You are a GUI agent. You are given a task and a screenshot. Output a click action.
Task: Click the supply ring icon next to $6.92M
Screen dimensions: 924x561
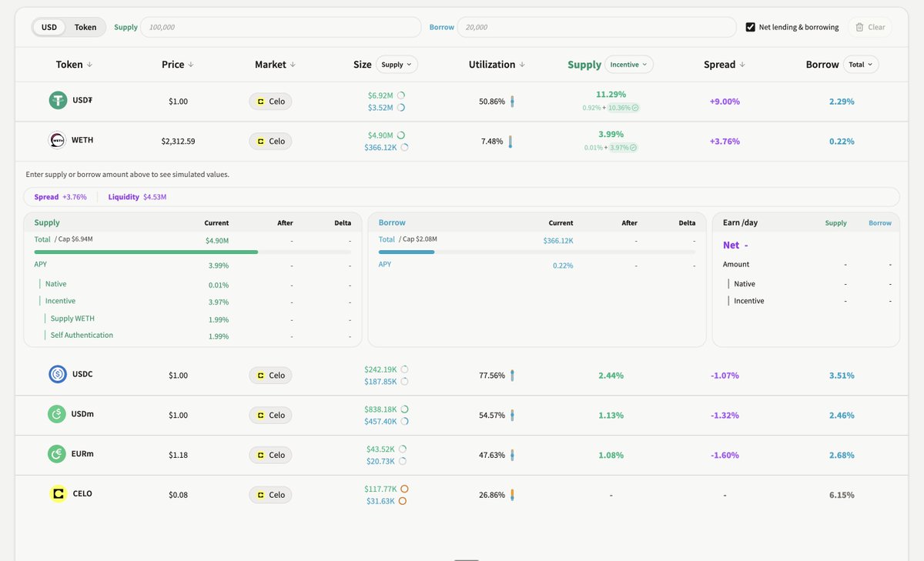(x=401, y=95)
